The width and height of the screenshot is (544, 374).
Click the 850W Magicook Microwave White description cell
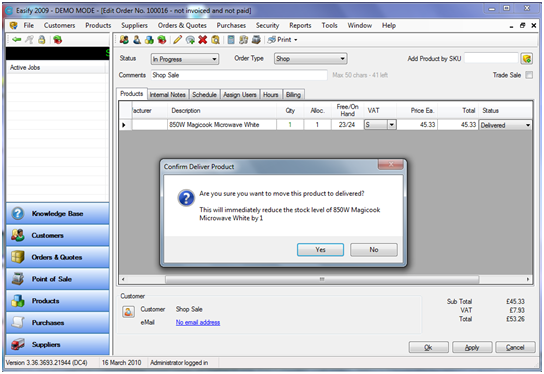tap(222, 125)
